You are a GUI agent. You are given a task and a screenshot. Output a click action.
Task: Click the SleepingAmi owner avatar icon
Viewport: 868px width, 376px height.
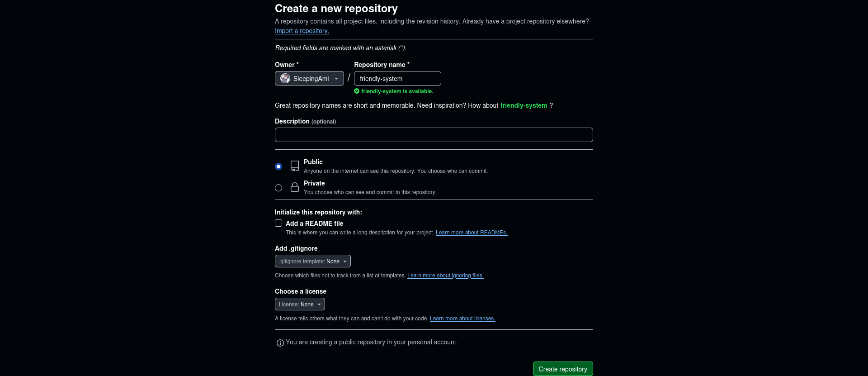click(285, 78)
